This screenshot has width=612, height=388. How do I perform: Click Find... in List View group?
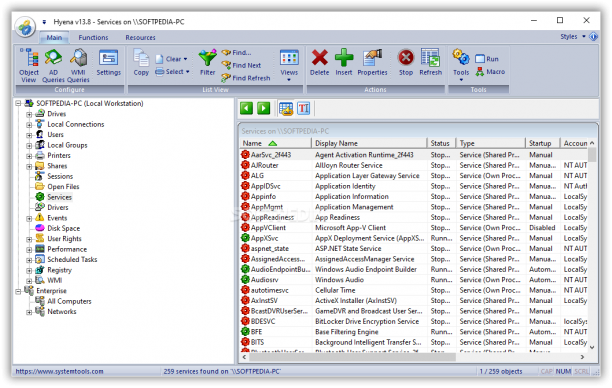click(x=237, y=52)
